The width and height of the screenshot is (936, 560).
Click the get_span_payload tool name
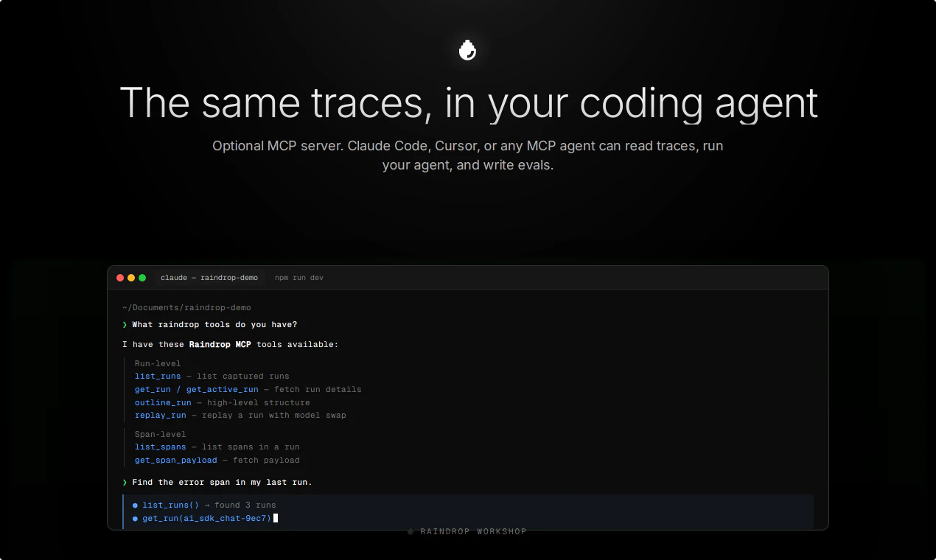(176, 461)
